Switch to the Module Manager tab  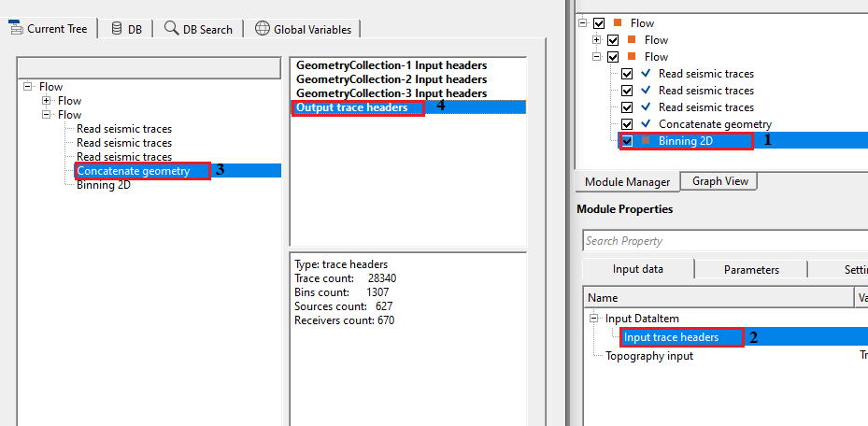coord(627,182)
